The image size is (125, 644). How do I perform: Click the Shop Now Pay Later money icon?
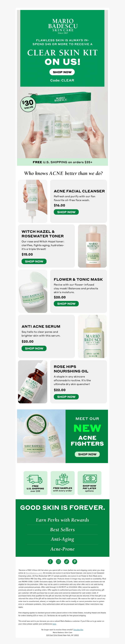(90, 479)
